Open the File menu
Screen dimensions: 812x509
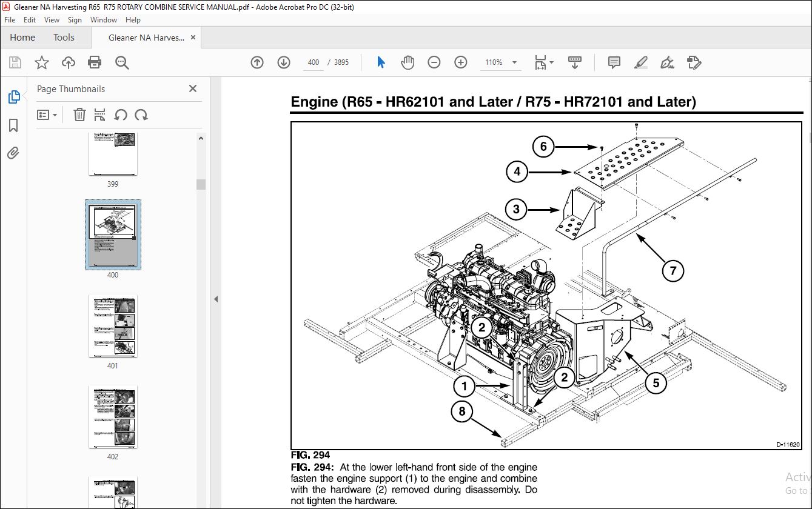pos(10,20)
